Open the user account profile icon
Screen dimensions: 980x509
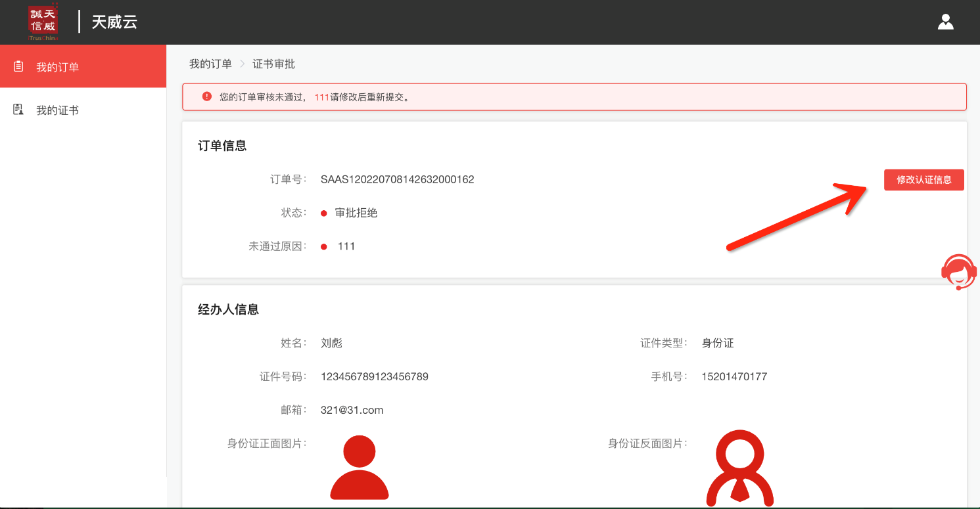click(x=945, y=22)
